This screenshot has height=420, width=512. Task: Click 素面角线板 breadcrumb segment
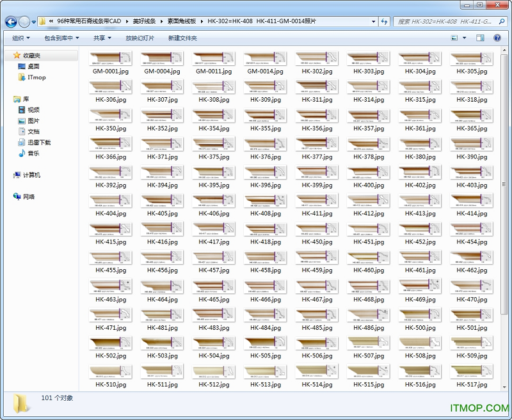coord(182,22)
